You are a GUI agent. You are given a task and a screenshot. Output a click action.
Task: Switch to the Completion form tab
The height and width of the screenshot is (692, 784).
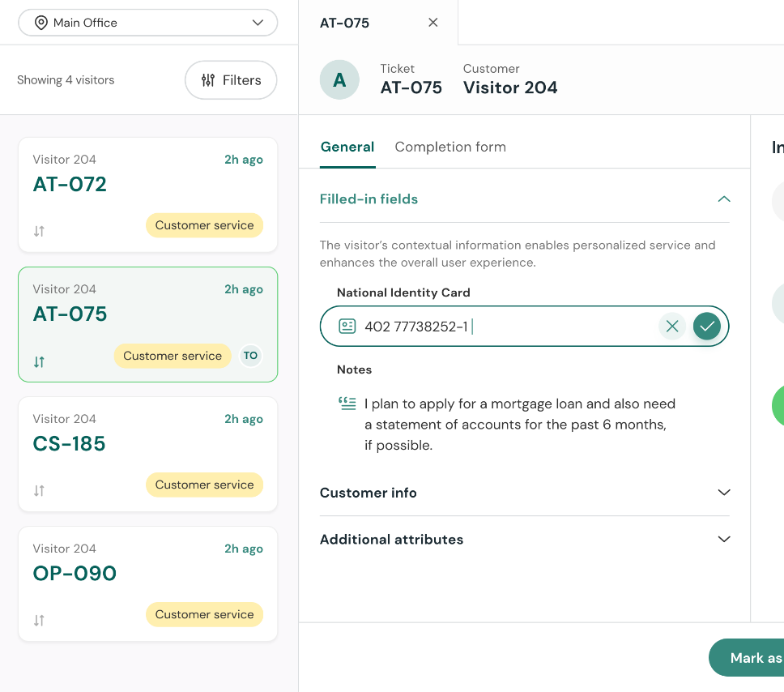click(450, 147)
